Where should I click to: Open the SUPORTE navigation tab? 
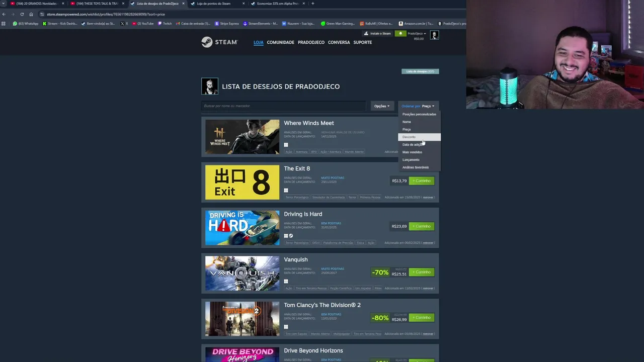point(363,42)
